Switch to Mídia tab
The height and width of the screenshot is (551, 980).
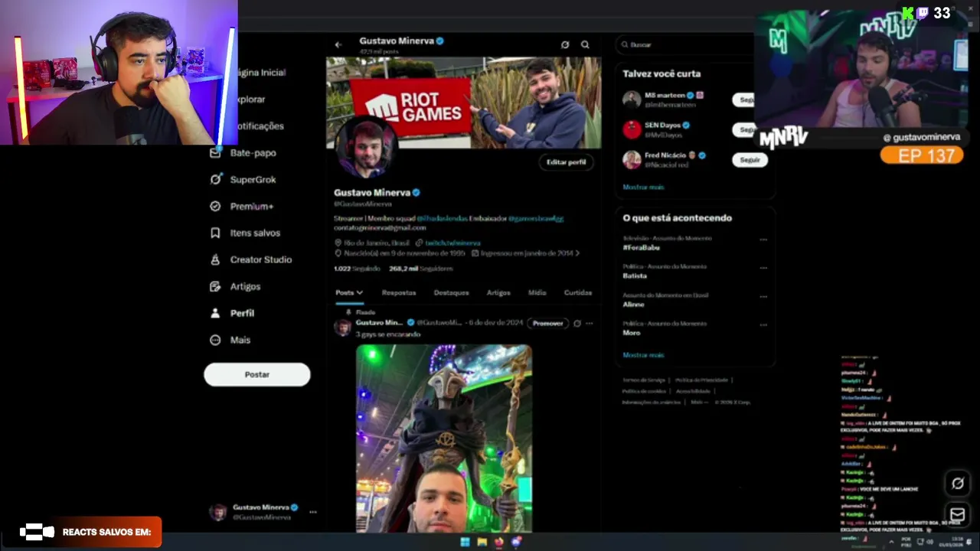coord(537,293)
